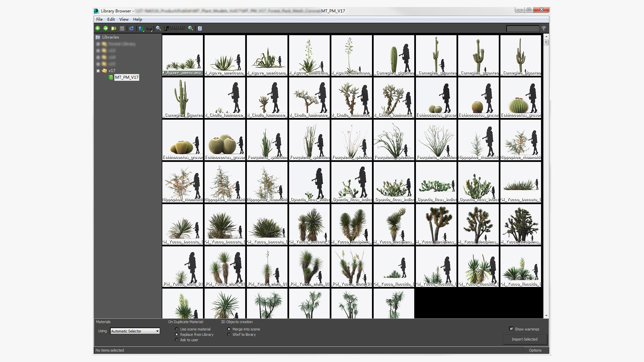Click the Import Selected button
Viewport: 644px width, 362px height.
coord(525,339)
